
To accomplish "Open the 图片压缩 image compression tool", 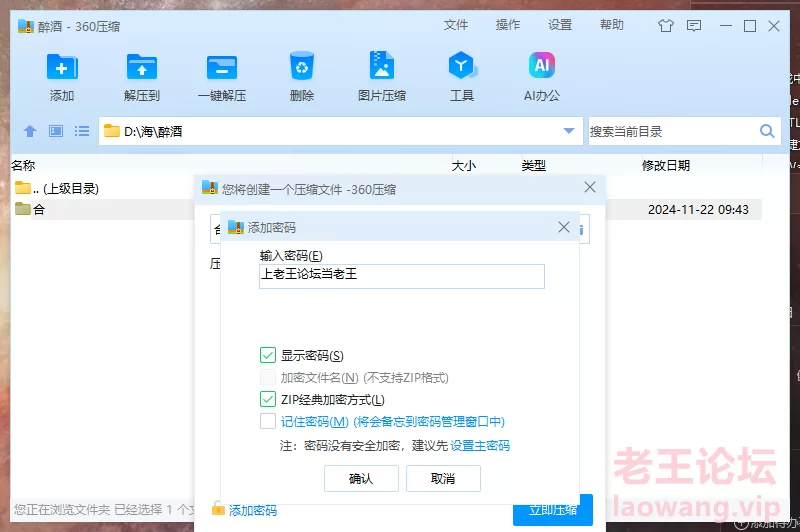I will [x=381, y=68].
